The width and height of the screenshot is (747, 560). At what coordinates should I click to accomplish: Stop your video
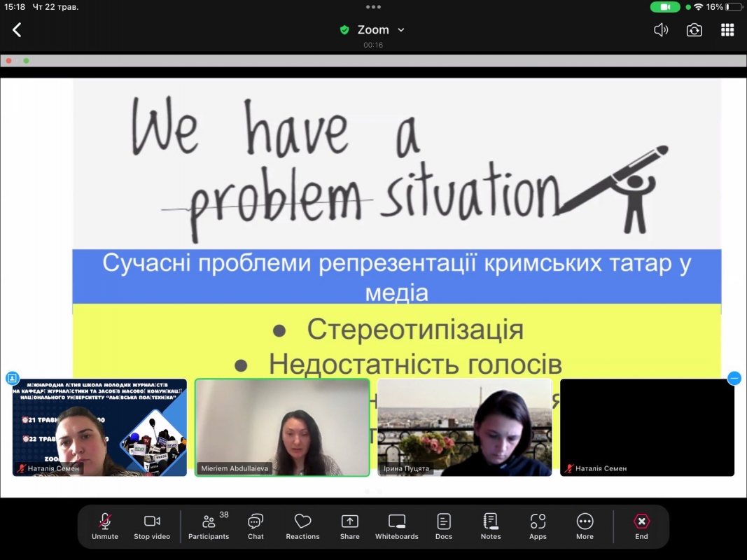pyautogui.click(x=151, y=526)
